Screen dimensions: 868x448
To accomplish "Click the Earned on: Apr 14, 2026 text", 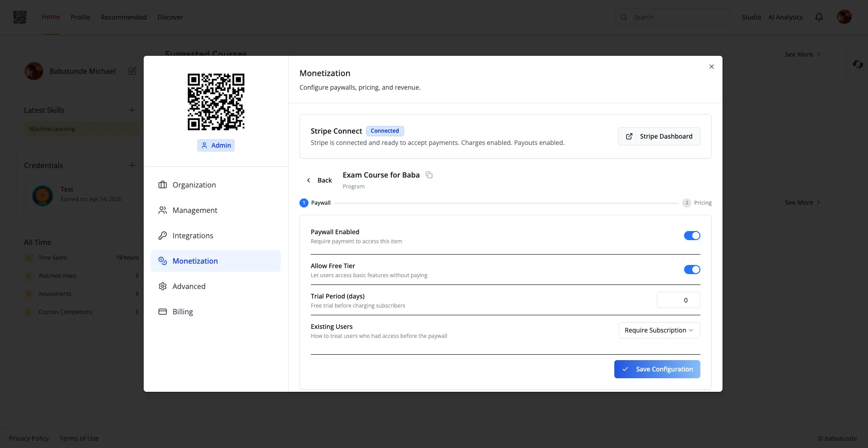I will [91, 199].
